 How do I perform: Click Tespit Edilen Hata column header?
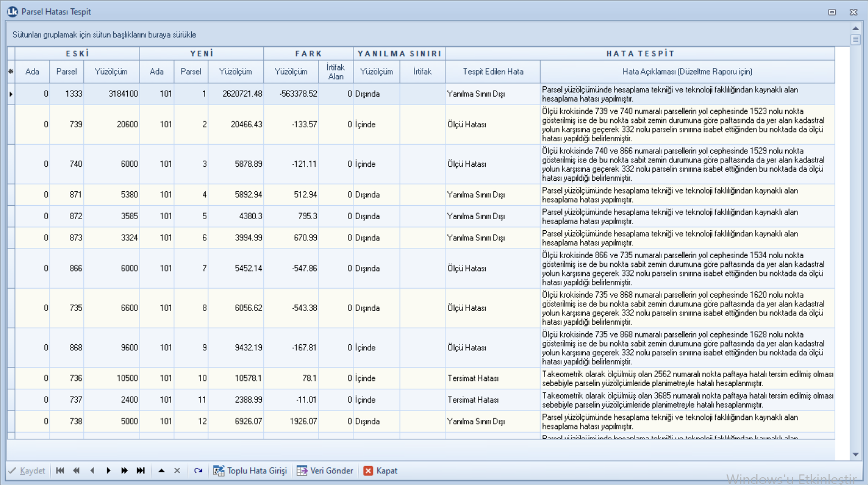tap(493, 72)
